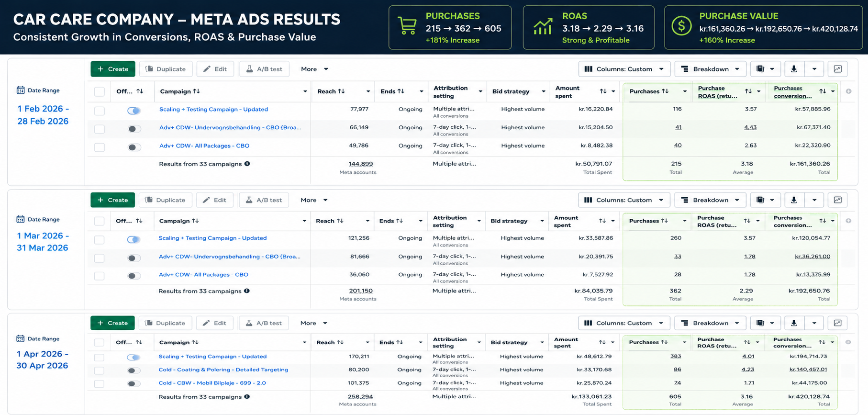This screenshot has height=415, width=868.
Task: Click info icon beside April results from 33 campaigns
Action: coord(247,397)
